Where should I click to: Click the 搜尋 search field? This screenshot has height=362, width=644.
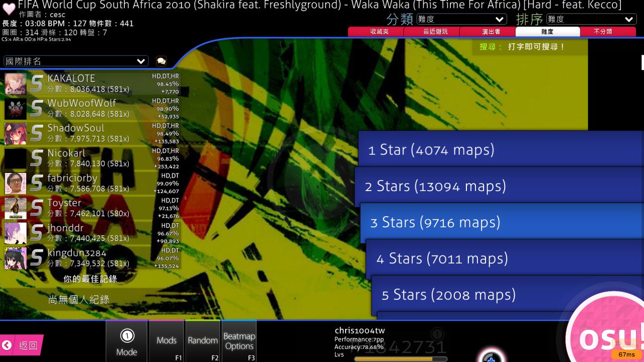[x=530, y=47]
